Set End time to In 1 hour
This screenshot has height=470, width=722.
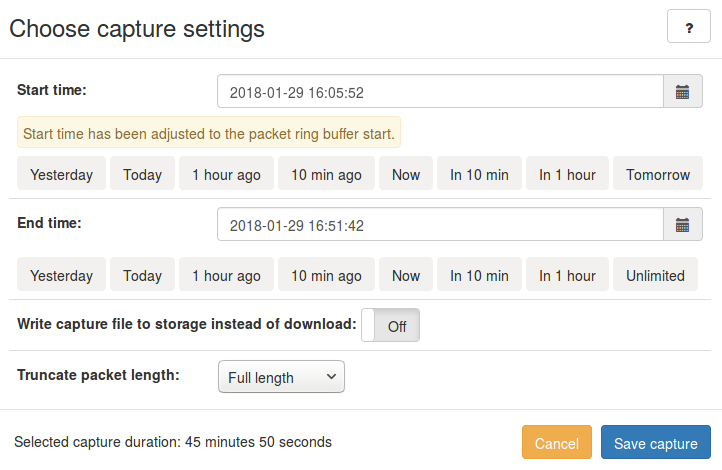(567, 274)
